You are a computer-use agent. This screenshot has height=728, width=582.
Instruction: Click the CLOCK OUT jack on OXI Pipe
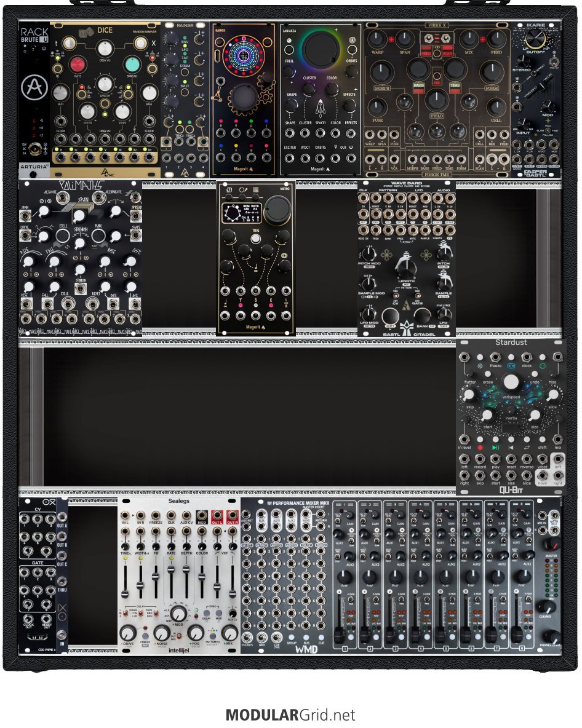coord(29,619)
